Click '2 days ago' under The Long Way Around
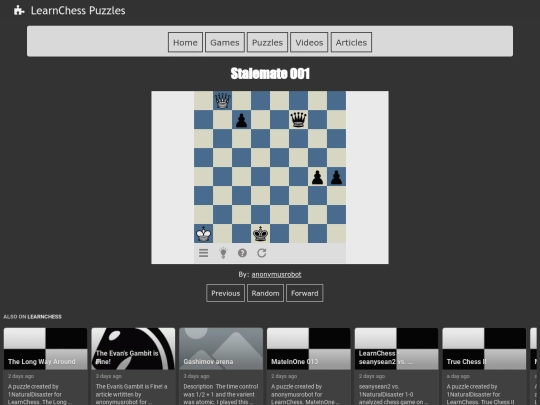The height and width of the screenshot is (405, 540). click(x=21, y=376)
